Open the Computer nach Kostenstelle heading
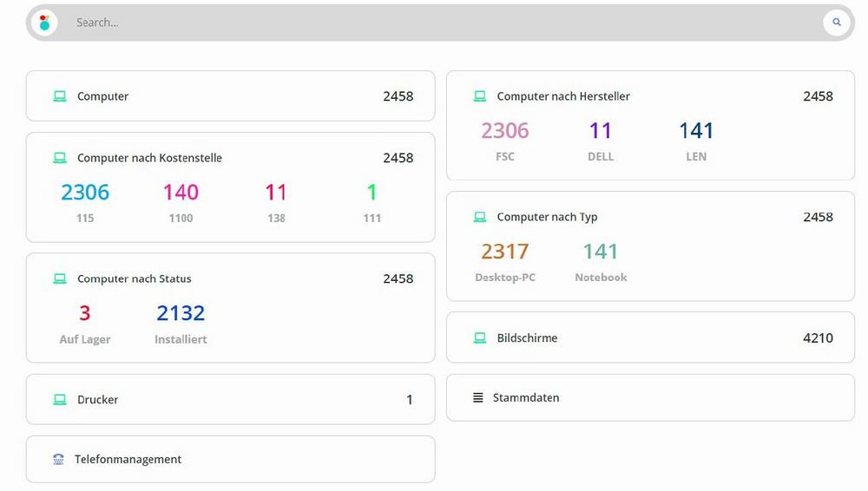Image resolution: width=868 pixels, height=491 pixels. click(149, 158)
